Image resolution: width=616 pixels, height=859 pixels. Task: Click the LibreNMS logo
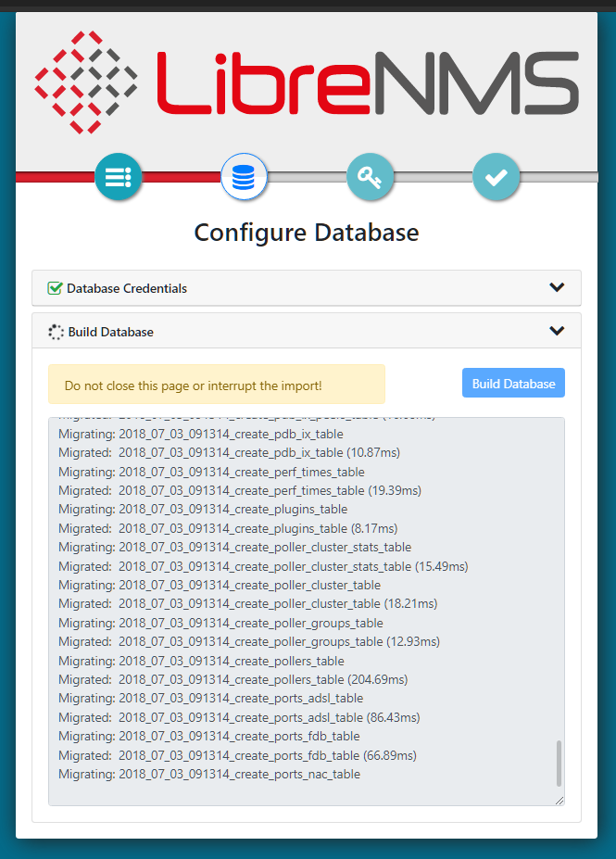(307, 82)
